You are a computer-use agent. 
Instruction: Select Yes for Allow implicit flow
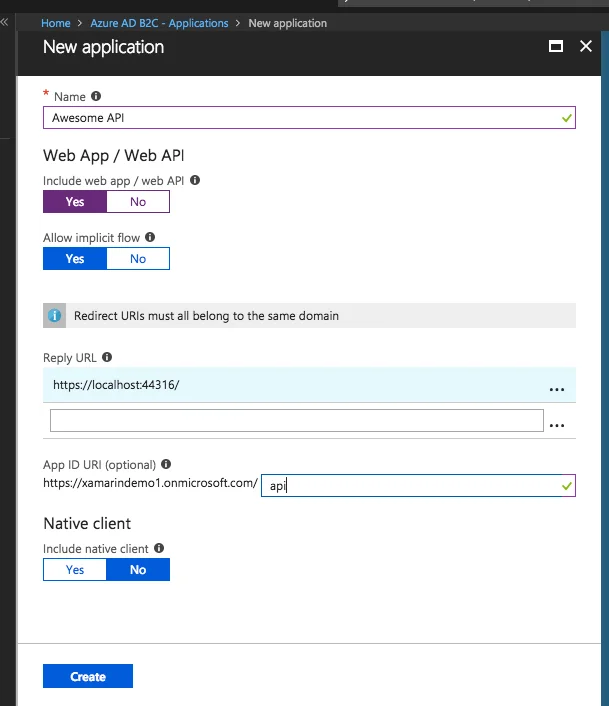coord(75,258)
